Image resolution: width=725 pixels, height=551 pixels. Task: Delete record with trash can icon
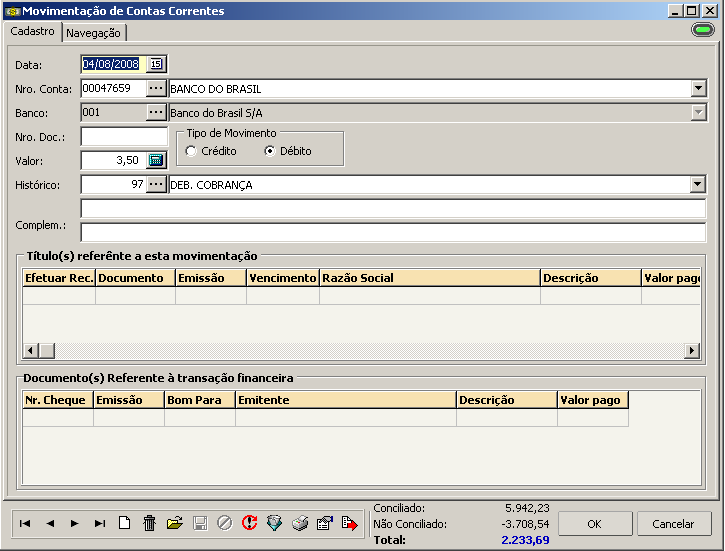pyautogui.click(x=149, y=523)
